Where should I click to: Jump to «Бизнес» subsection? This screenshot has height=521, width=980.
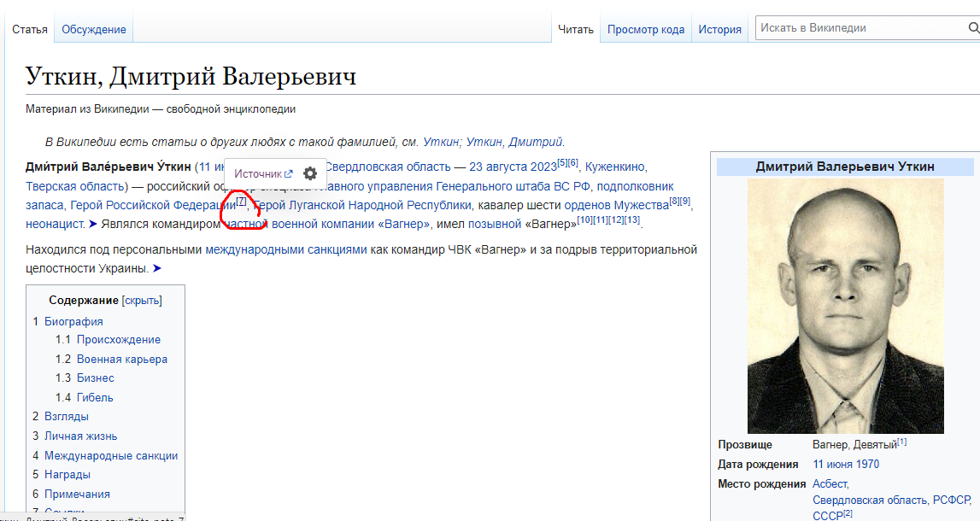click(x=95, y=378)
